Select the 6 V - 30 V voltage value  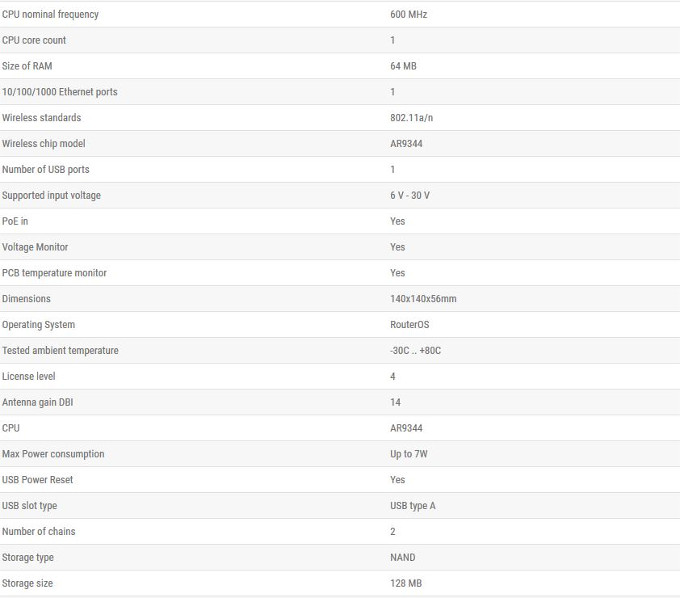point(410,195)
